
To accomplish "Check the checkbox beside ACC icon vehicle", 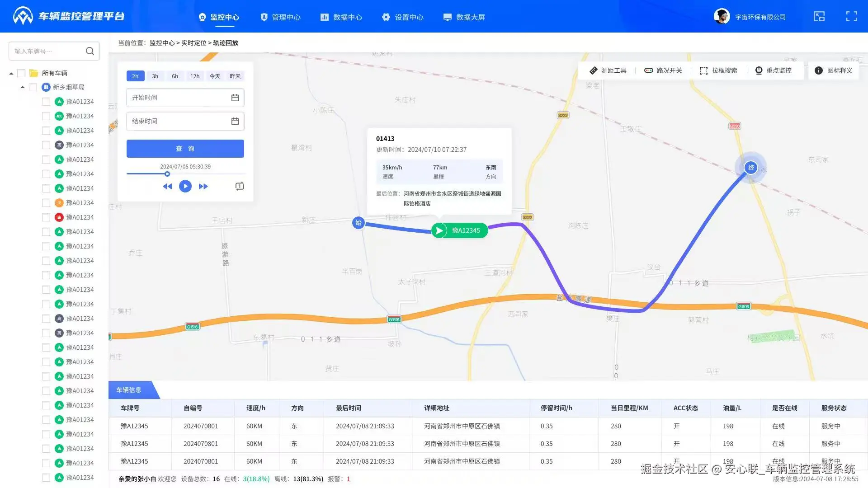I will tap(46, 116).
